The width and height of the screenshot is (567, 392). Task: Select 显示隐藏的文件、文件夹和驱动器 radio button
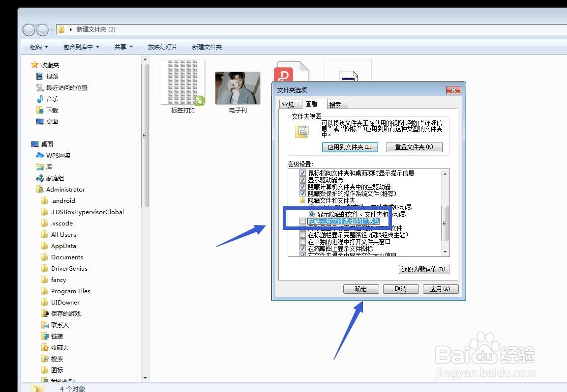pyautogui.click(x=312, y=213)
